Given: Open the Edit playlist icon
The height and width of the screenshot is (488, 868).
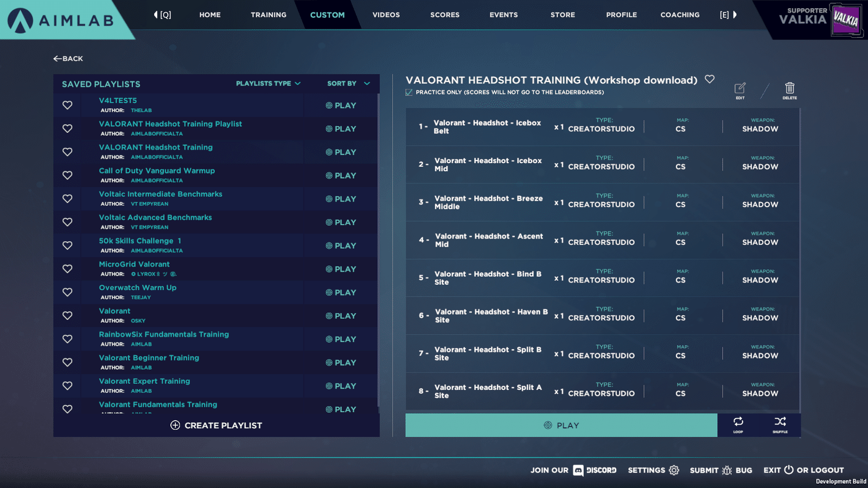Looking at the screenshot, I should coord(740,90).
